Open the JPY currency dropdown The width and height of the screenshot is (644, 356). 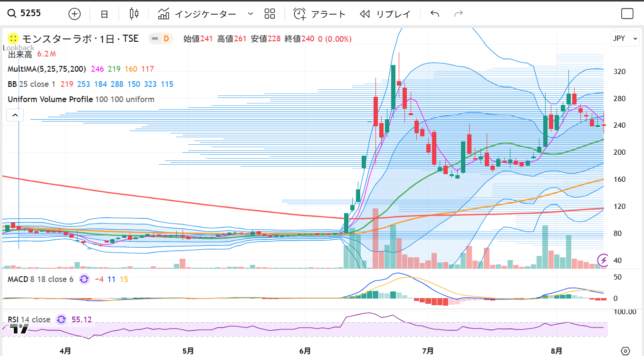[x=625, y=39]
